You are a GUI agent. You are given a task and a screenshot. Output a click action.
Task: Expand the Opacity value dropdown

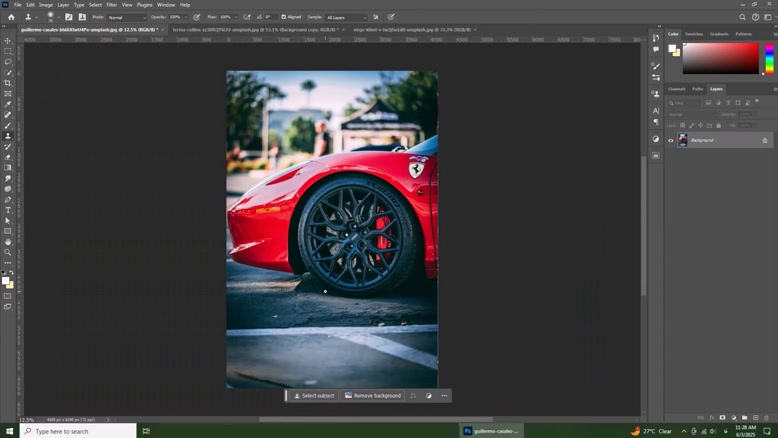tap(186, 17)
